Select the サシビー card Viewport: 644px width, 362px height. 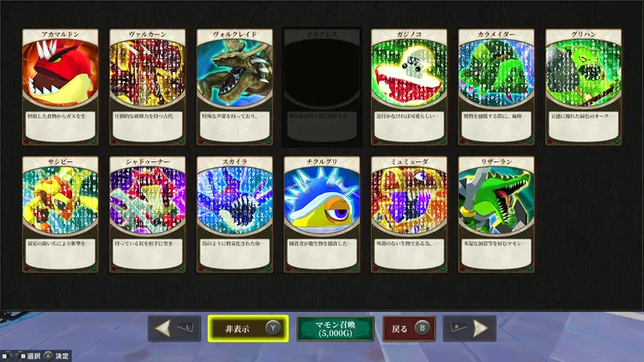coord(60,214)
